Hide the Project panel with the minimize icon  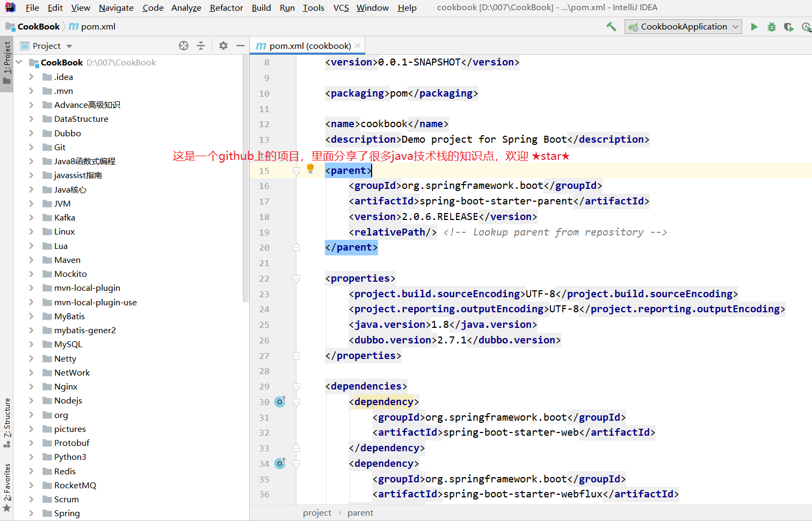click(241, 46)
